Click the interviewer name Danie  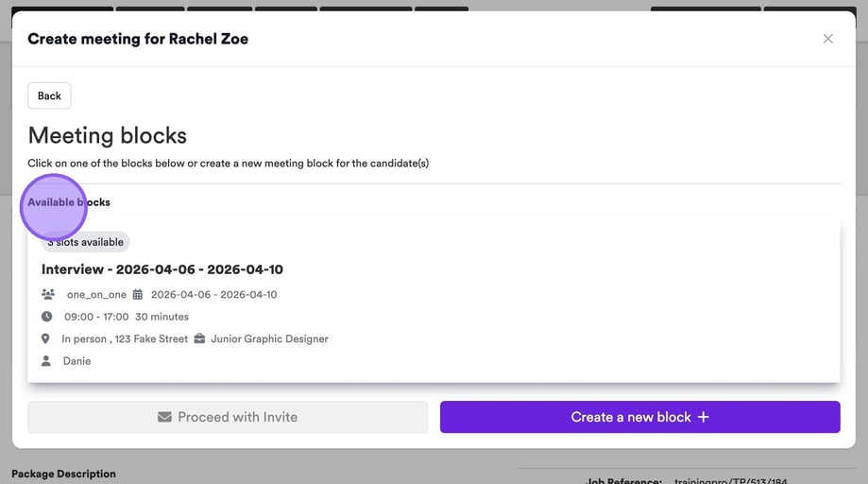[x=77, y=361]
